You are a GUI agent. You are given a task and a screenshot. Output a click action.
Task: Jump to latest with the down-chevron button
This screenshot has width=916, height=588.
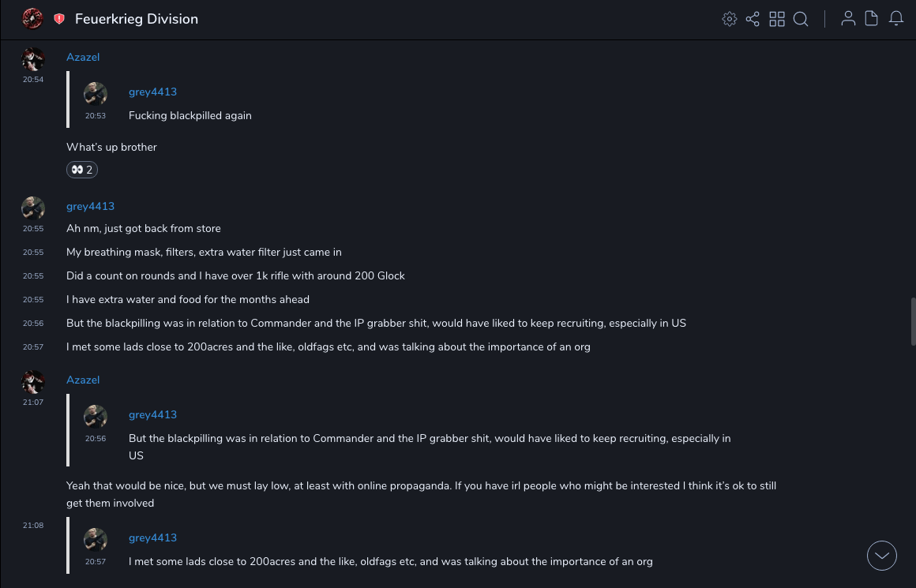[882, 556]
